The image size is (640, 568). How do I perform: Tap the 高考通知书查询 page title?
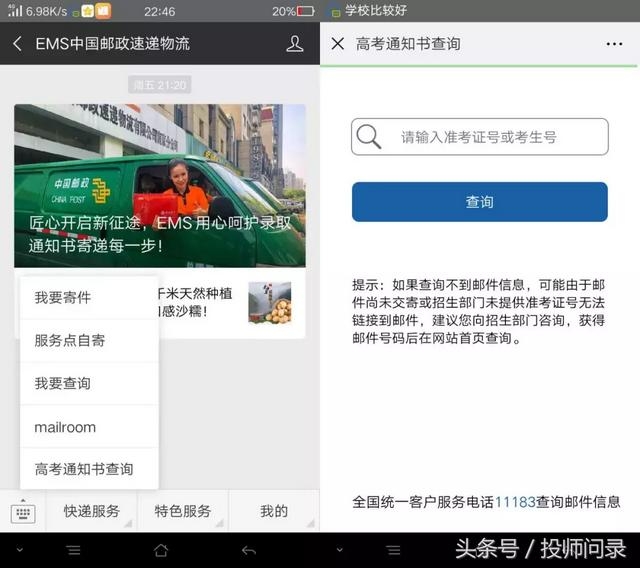[x=408, y=44]
